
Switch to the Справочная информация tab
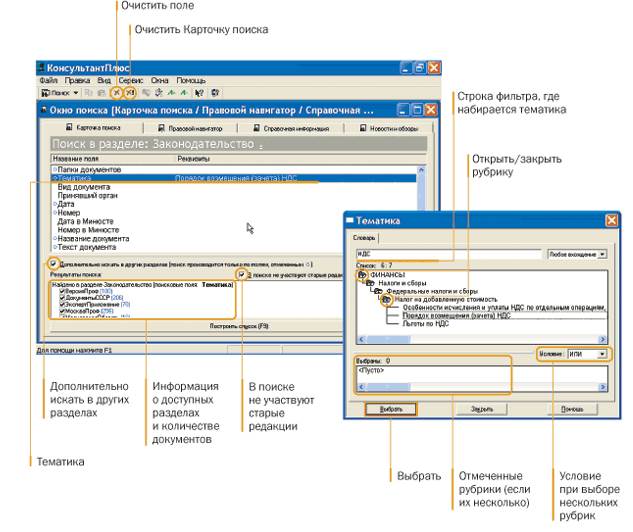coord(291,128)
